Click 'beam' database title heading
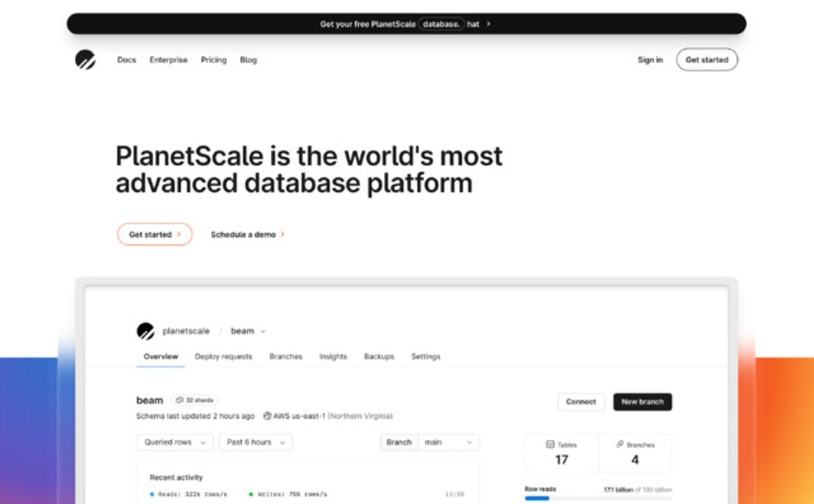Viewport: 814px width, 504px height. 150,400
